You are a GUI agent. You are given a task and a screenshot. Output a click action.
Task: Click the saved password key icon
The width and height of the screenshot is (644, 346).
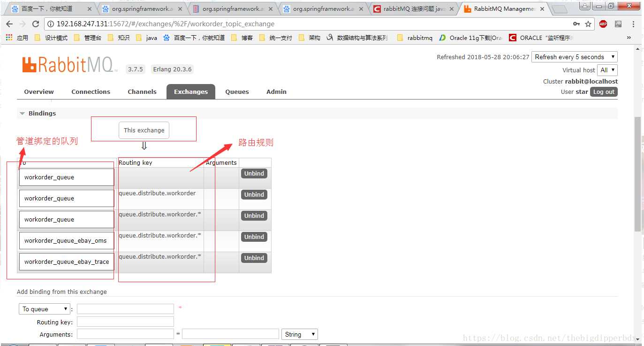576,24
